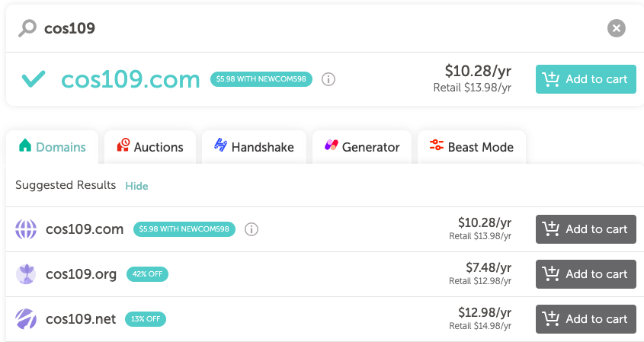Click the globe icon next to cos109.com
This screenshot has height=342, width=644.
pos(26,229)
